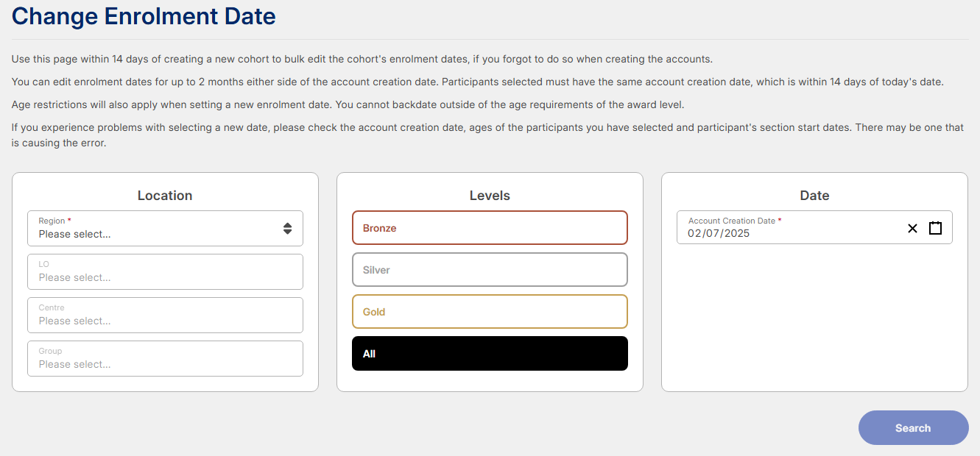Image resolution: width=980 pixels, height=456 pixels.
Task: Click the 02/07/2025 date value
Action: 719,233
